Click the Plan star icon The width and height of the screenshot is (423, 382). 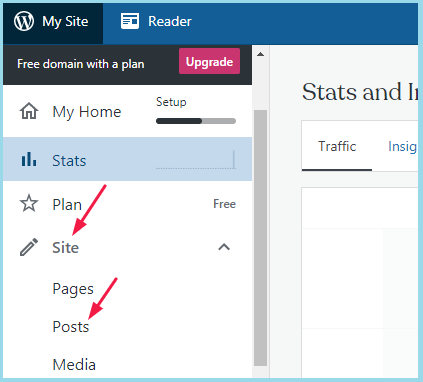tap(29, 203)
